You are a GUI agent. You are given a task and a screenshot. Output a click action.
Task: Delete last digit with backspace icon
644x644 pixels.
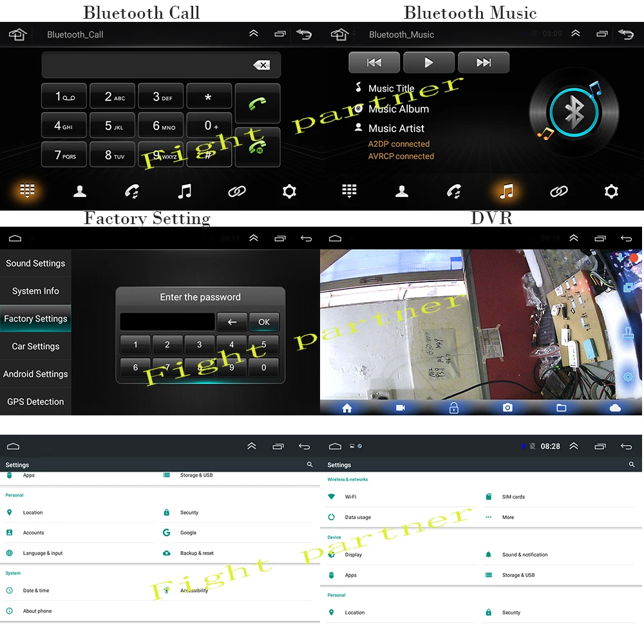261,65
